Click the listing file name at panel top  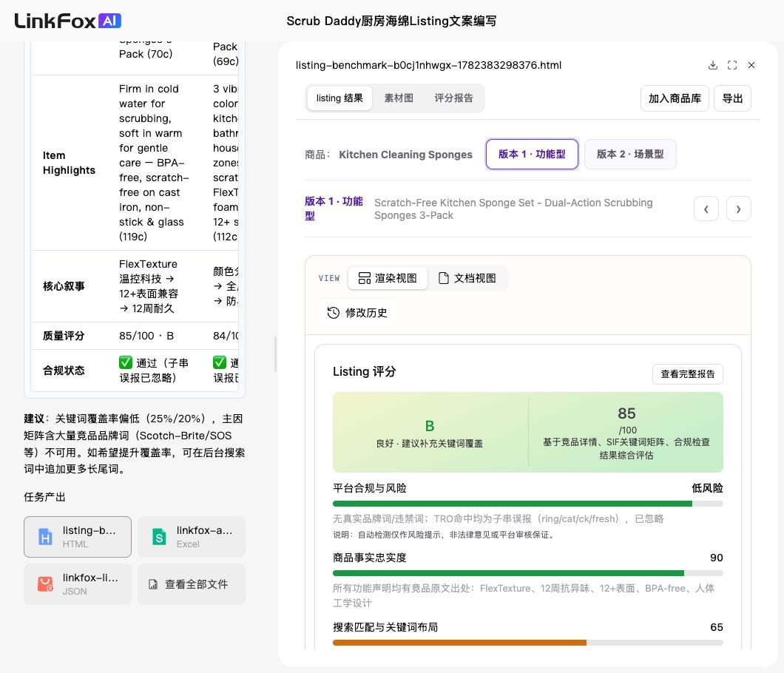(428, 65)
